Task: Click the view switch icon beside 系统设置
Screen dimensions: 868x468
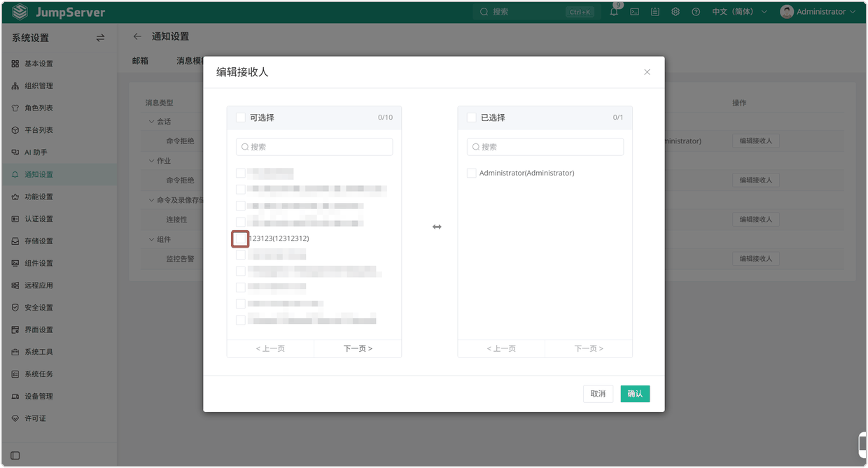Action: pyautogui.click(x=100, y=38)
